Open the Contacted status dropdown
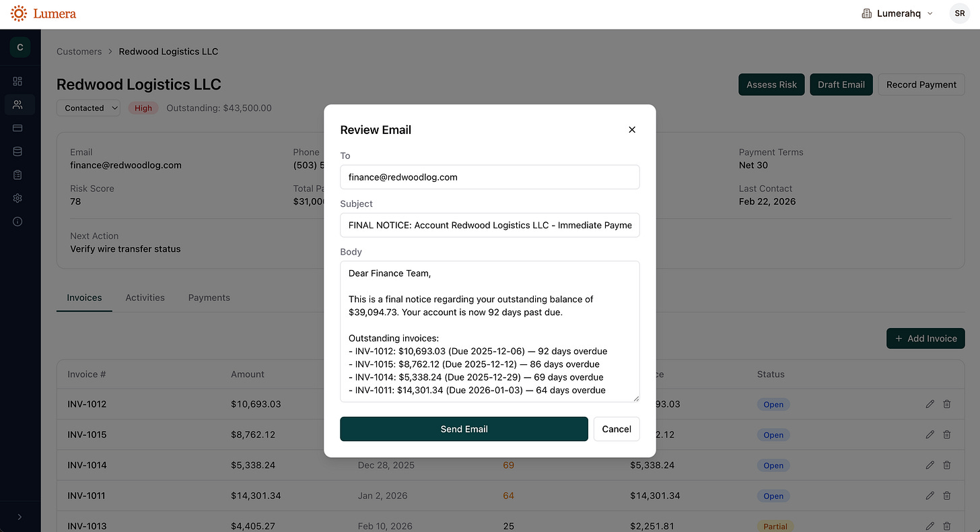The image size is (980, 532). [x=89, y=108]
